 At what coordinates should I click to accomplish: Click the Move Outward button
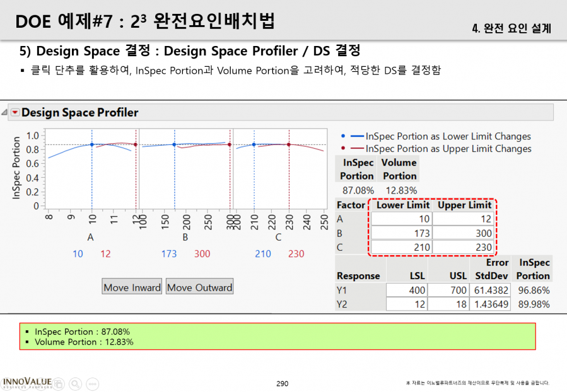(x=199, y=287)
